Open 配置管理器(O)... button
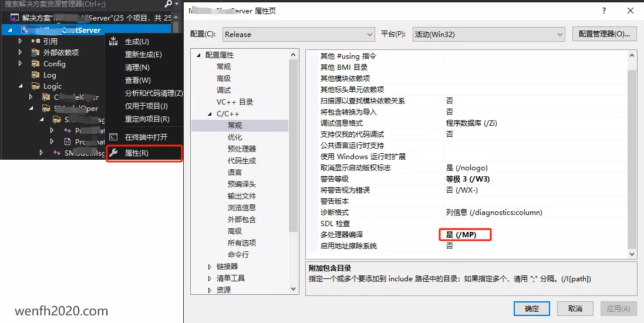This screenshot has height=323, width=644. [x=604, y=34]
